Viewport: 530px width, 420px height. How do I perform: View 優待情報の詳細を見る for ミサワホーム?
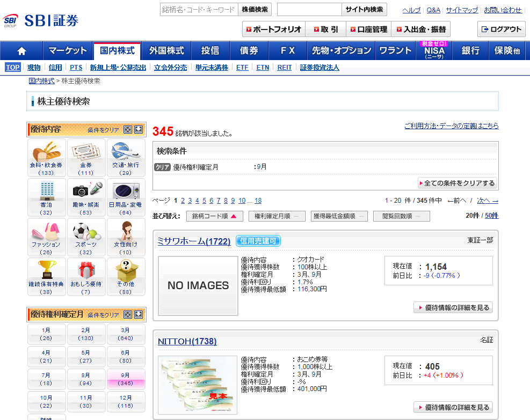[453, 307]
